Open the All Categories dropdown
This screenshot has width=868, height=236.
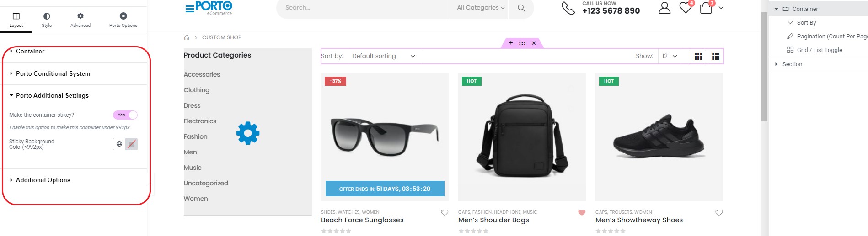pyautogui.click(x=481, y=8)
